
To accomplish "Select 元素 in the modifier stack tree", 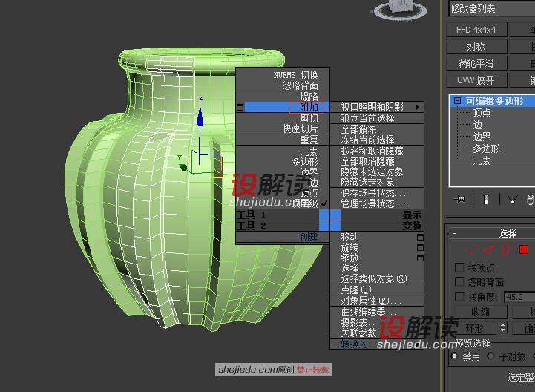I will coord(482,160).
